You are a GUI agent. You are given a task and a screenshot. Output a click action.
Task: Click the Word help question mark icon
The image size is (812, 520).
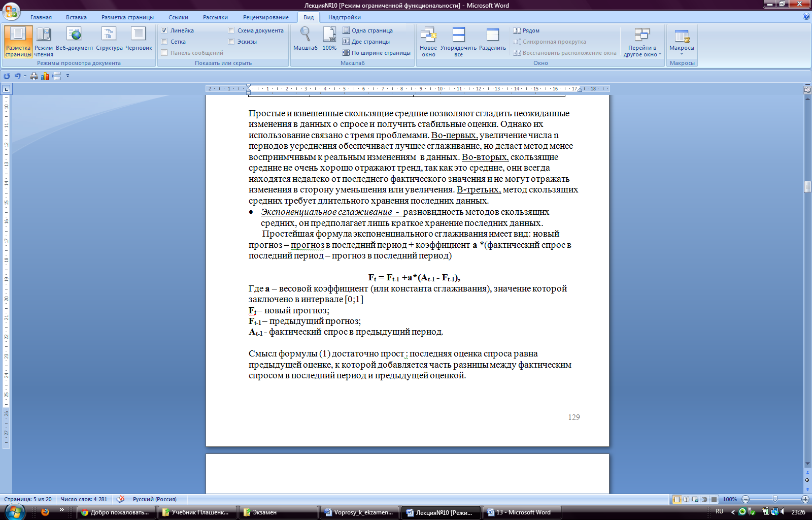(x=806, y=17)
